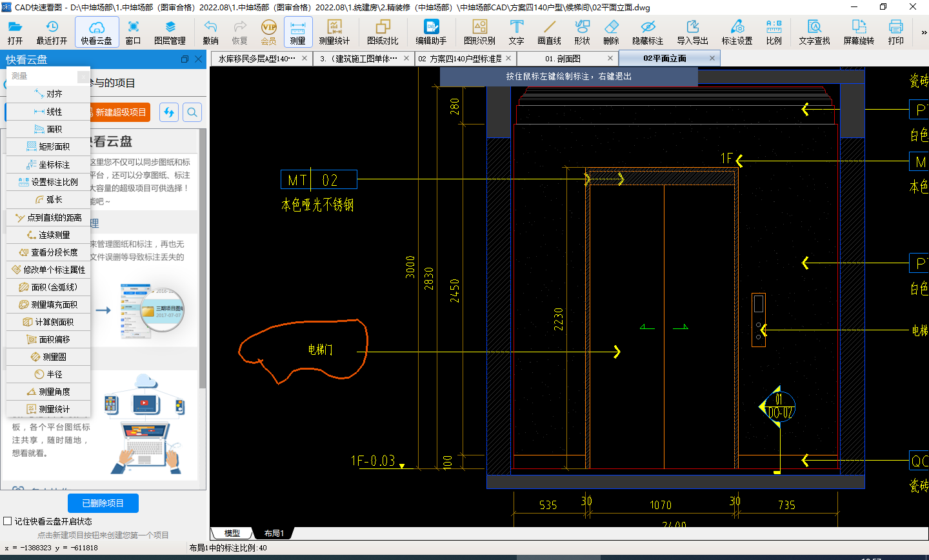The width and height of the screenshot is (929, 560).
Task: Open 图层管理 layer manager
Action: pos(170,32)
